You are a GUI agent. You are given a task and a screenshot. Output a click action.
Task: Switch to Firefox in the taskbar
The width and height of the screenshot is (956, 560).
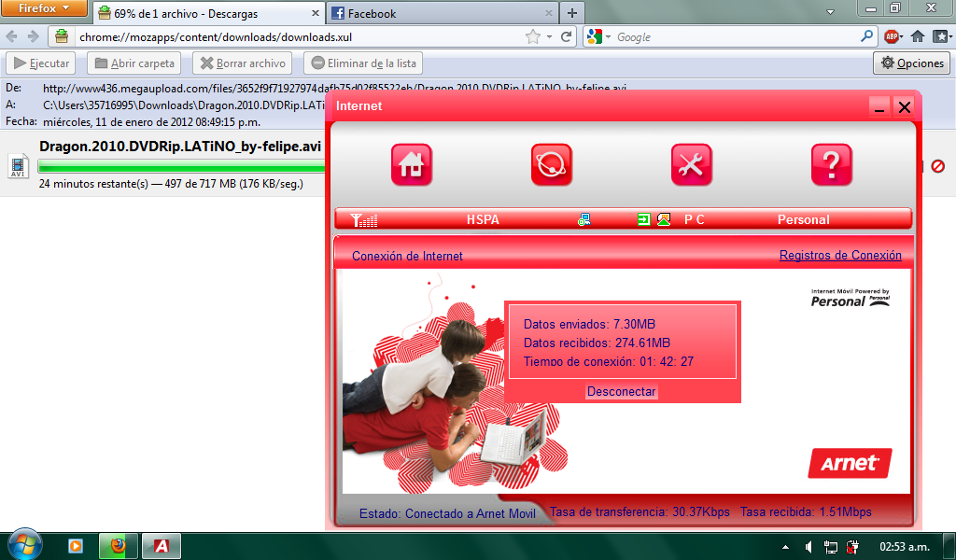pyautogui.click(x=119, y=545)
